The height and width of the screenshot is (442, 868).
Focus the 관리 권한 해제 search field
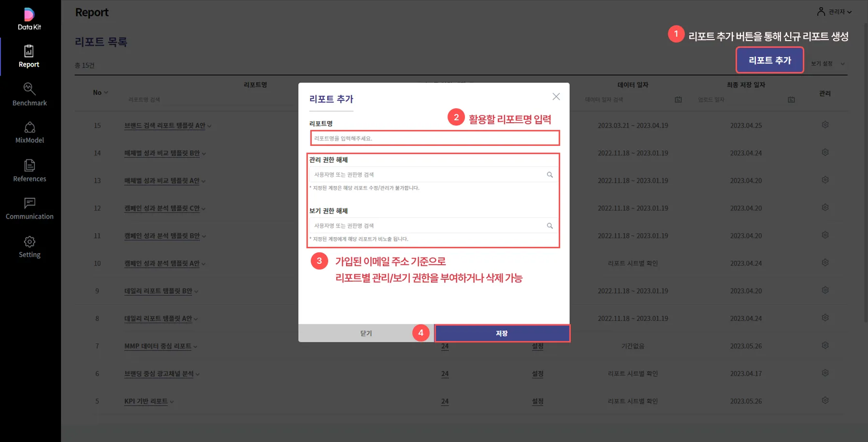pos(434,175)
